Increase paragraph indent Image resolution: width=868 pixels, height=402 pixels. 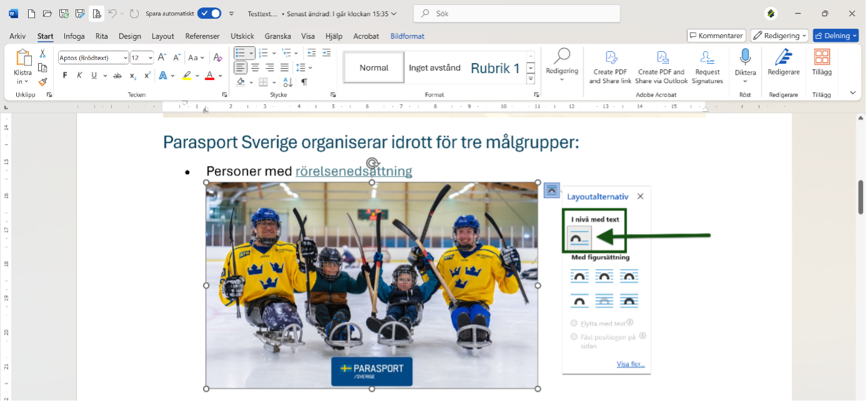[x=327, y=52]
